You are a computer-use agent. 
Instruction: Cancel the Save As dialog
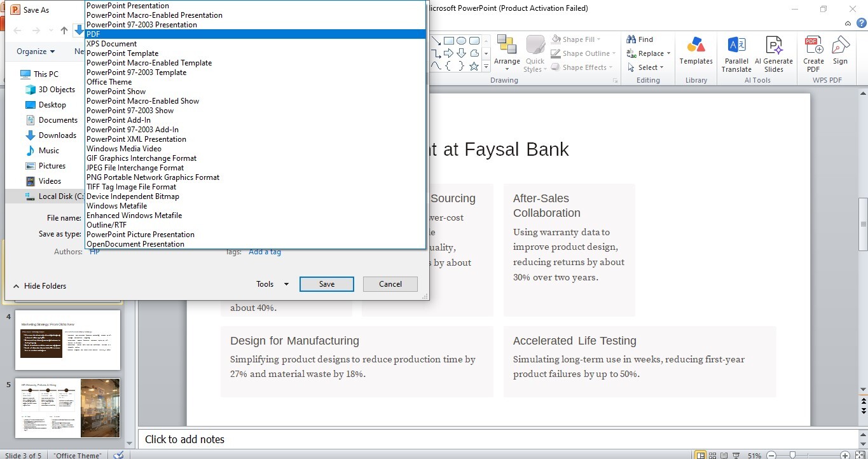click(x=390, y=284)
